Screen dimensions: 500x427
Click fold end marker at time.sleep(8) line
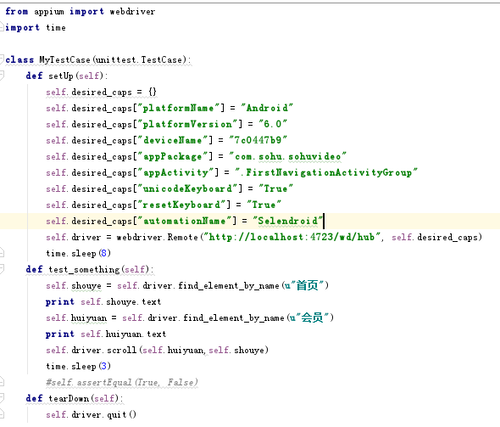click(1, 253)
